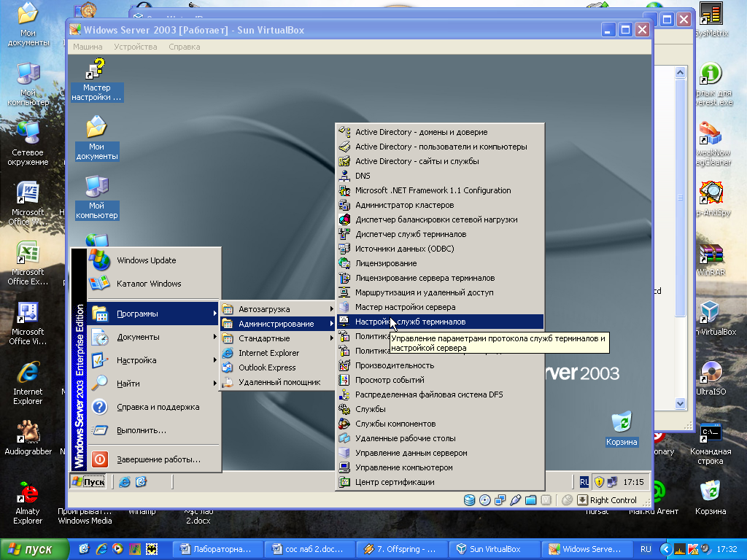Open Active Directory domains and trusts entry
Viewport: 747px width, 560px height.
[x=440, y=132]
